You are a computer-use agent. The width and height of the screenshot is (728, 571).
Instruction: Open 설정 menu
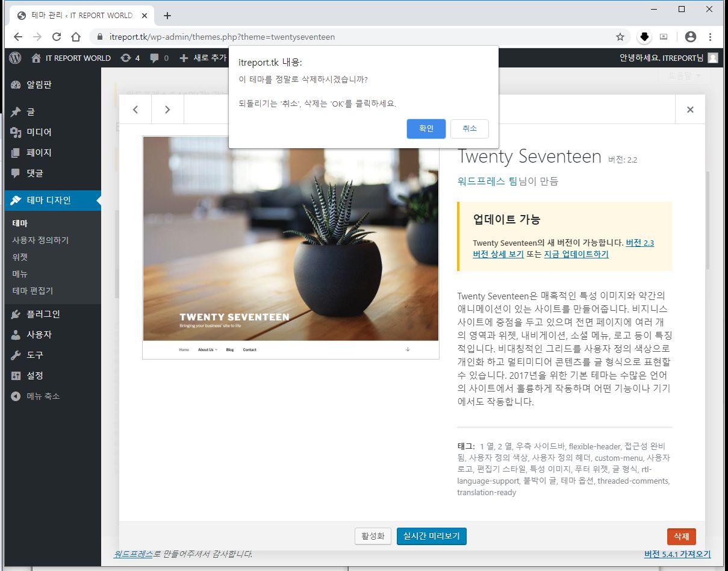[x=52, y=376]
